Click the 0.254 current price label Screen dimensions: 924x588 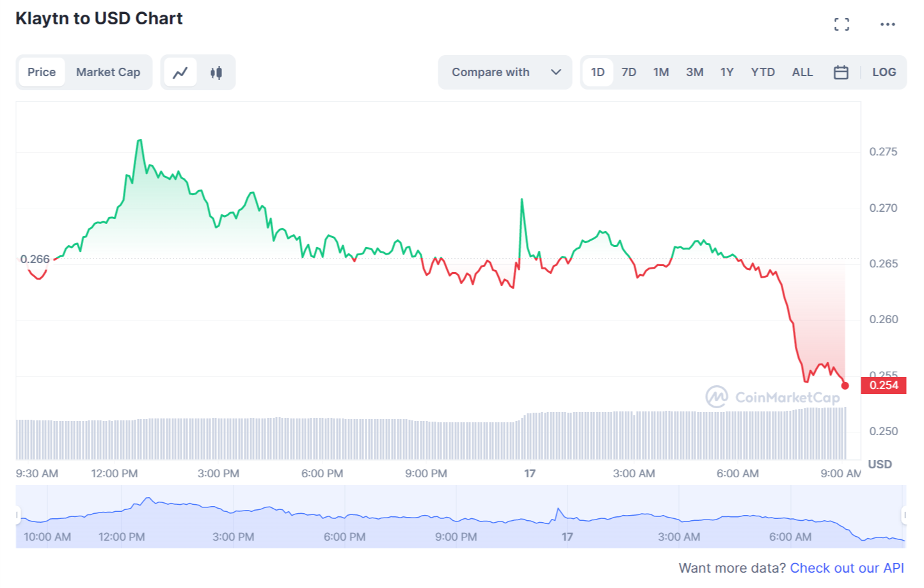pos(883,385)
